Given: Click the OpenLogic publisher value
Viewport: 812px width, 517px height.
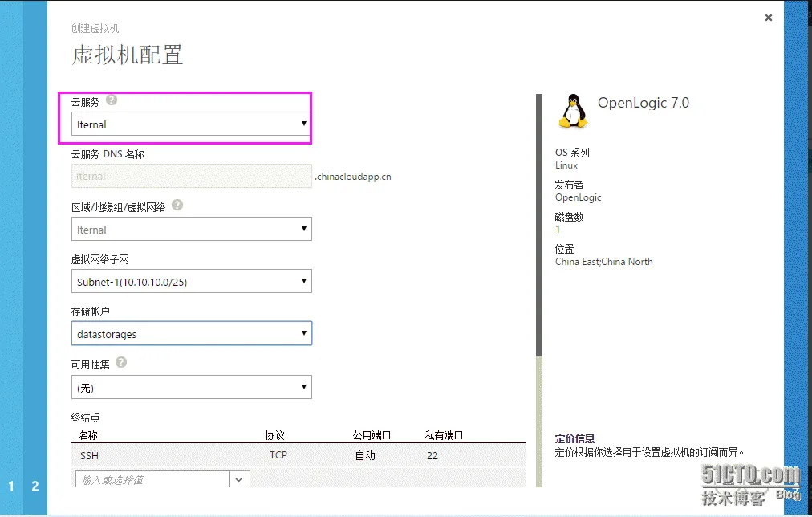Looking at the screenshot, I should 579,197.
